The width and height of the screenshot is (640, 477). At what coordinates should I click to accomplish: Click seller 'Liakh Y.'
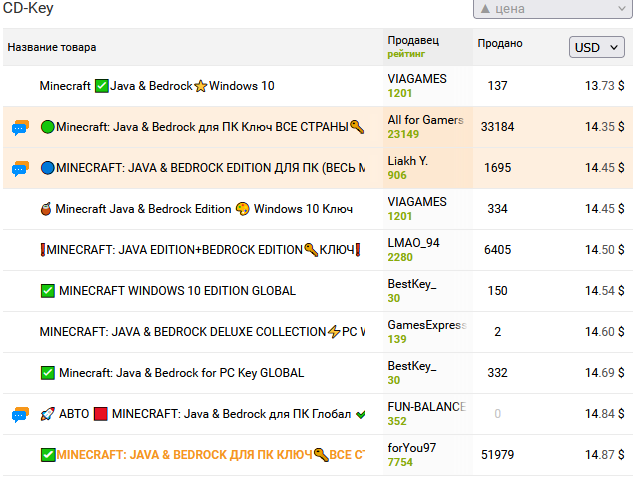pos(408,161)
